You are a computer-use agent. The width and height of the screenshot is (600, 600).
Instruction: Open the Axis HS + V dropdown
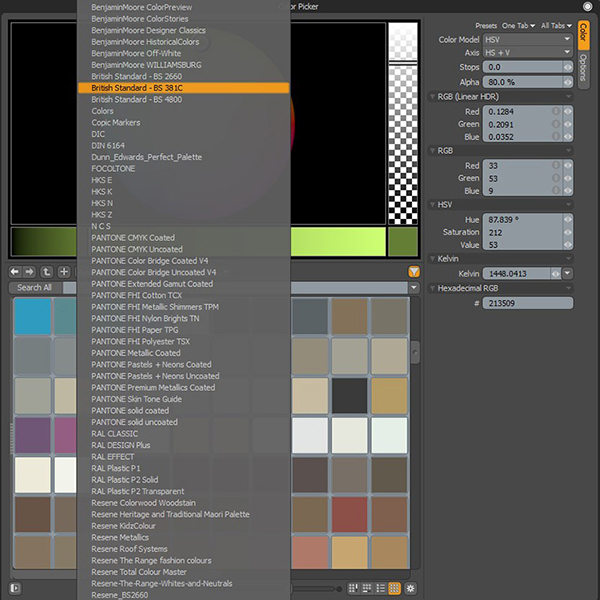528,52
